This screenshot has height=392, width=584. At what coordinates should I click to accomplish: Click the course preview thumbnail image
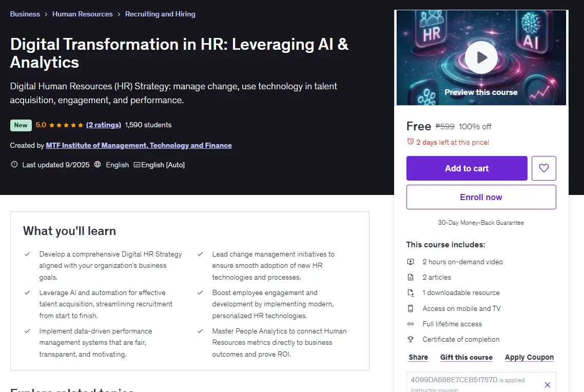point(481,57)
